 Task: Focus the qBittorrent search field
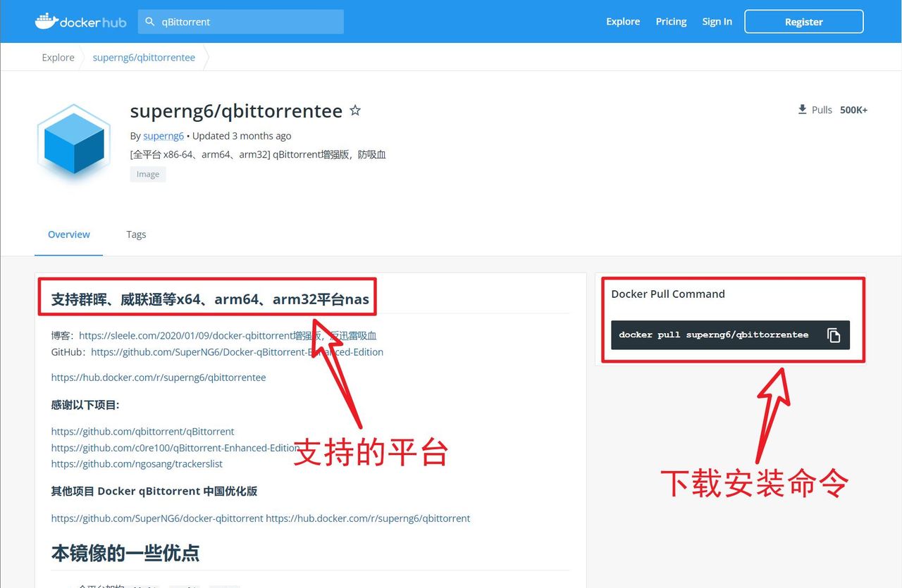(241, 22)
